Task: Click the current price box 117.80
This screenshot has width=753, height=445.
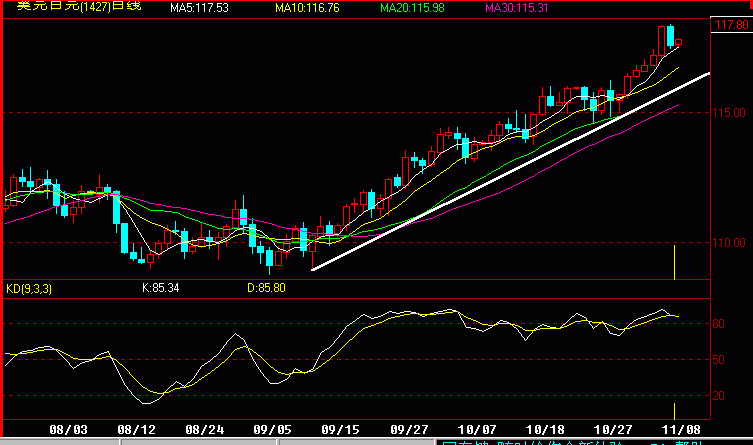Action: 731,25
